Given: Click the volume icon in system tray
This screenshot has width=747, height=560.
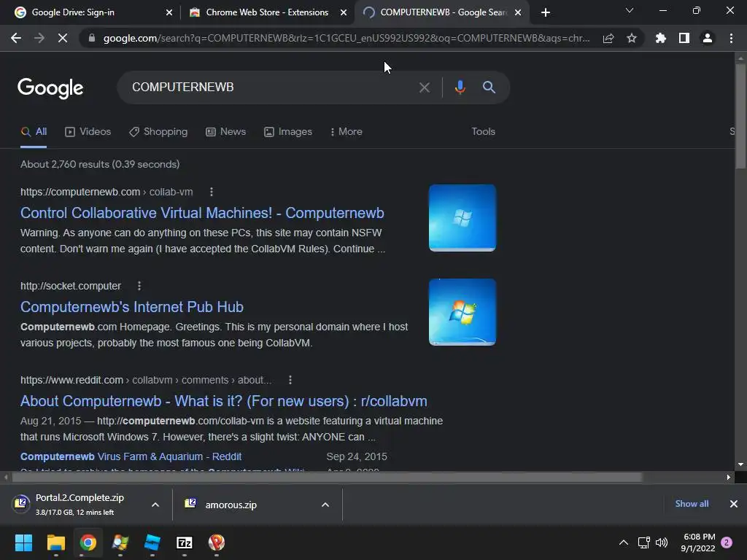Looking at the screenshot, I should tap(662, 542).
